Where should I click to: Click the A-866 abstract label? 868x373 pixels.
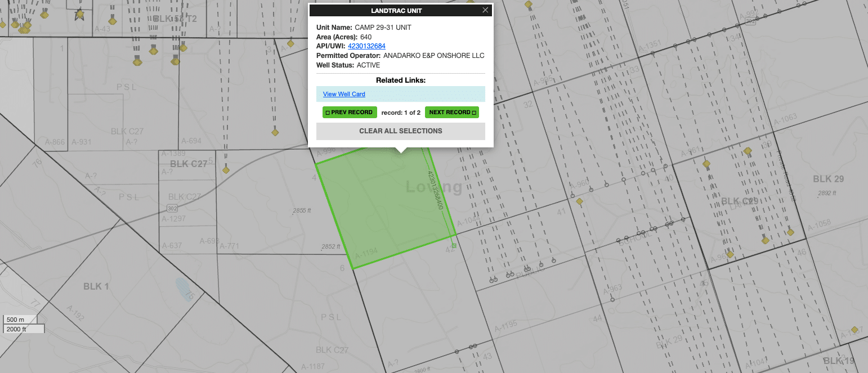55,142
